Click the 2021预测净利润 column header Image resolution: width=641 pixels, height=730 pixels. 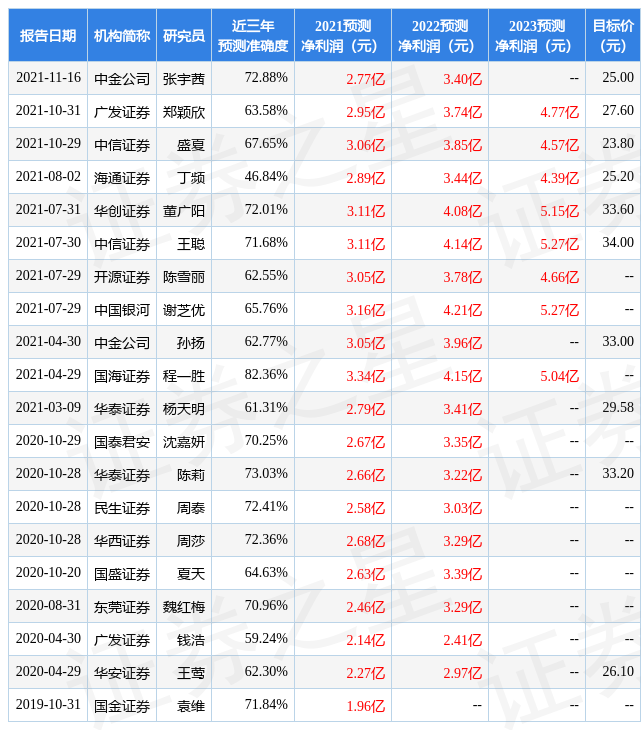[x=343, y=35]
